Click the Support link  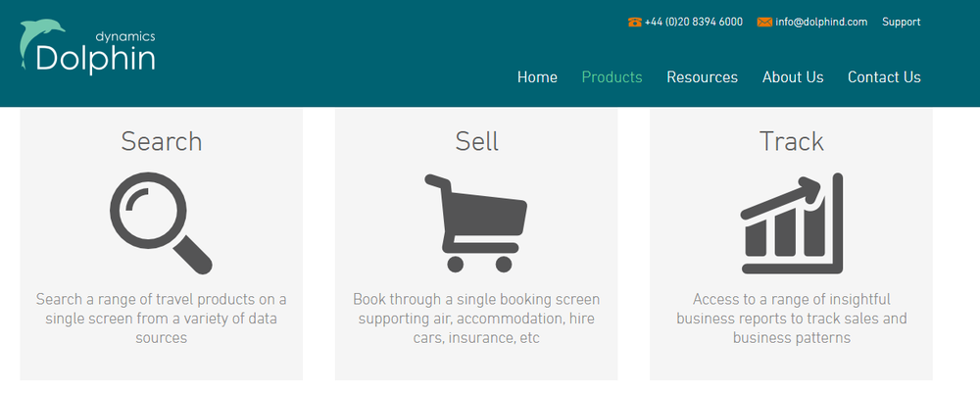(901, 22)
